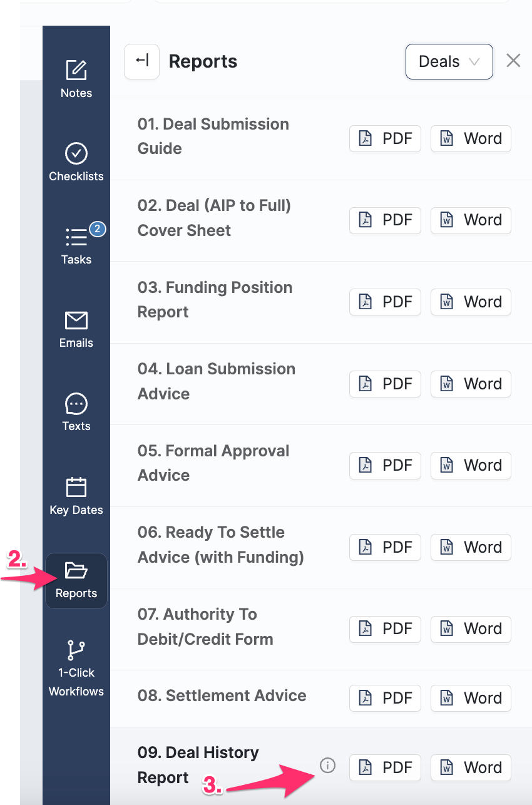Select the Deal (AIP to Full) Cover Sheet title
The width and height of the screenshot is (532, 805).
point(214,218)
